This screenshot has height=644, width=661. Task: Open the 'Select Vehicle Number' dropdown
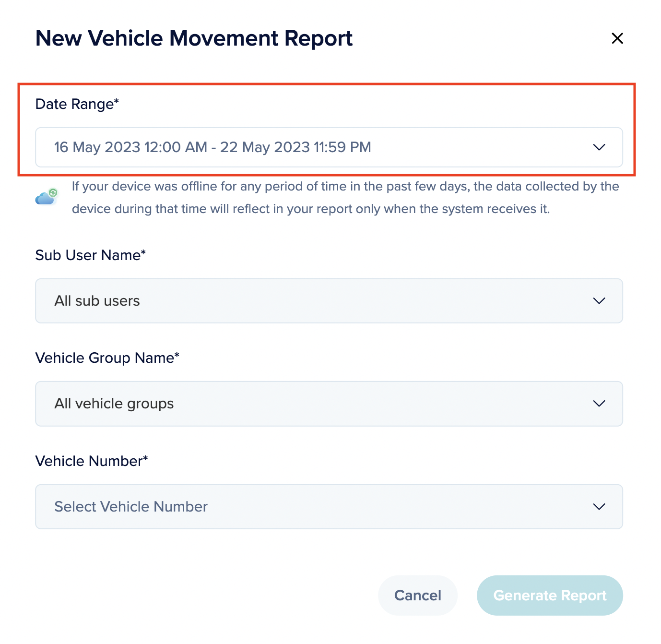(x=329, y=507)
